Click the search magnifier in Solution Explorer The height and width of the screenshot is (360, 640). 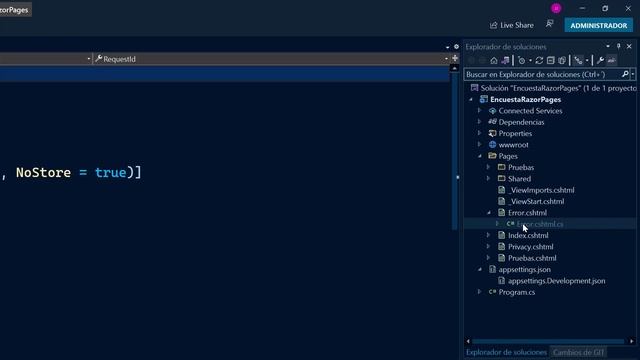click(x=625, y=74)
